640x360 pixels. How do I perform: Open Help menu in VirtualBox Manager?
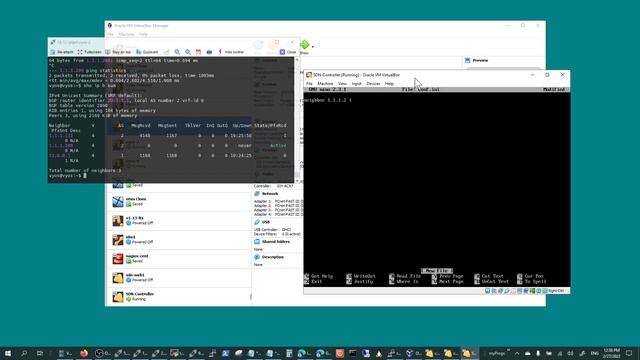[143, 34]
